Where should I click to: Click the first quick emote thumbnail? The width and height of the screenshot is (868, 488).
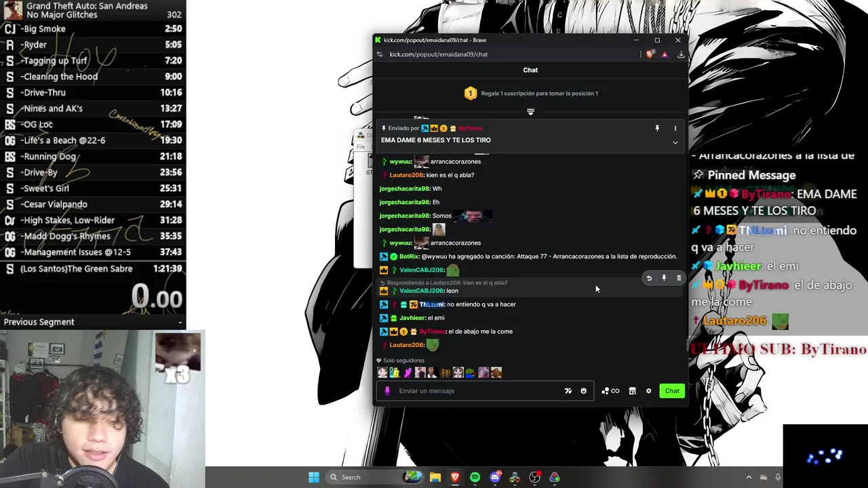click(x=382, y=372)
